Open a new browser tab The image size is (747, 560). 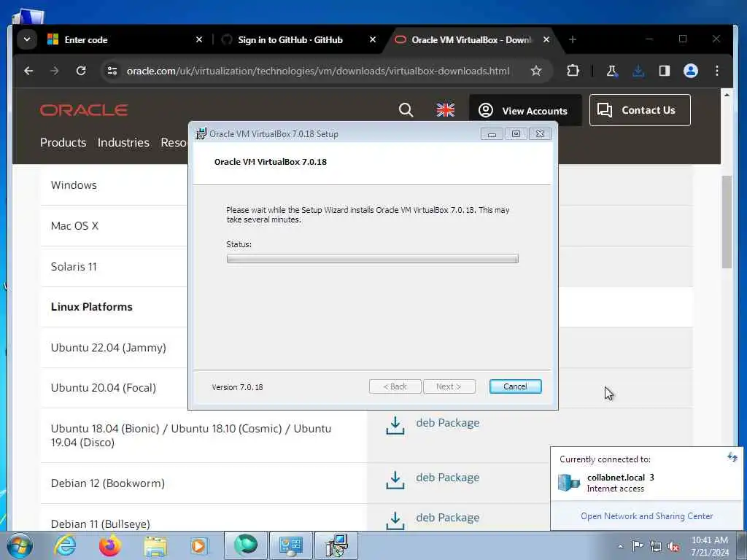click(x=573, y=39)
